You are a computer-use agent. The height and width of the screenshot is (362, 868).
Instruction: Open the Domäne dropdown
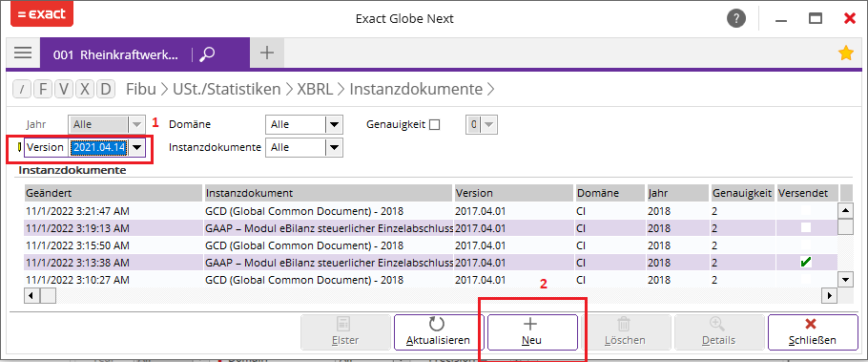335,125
